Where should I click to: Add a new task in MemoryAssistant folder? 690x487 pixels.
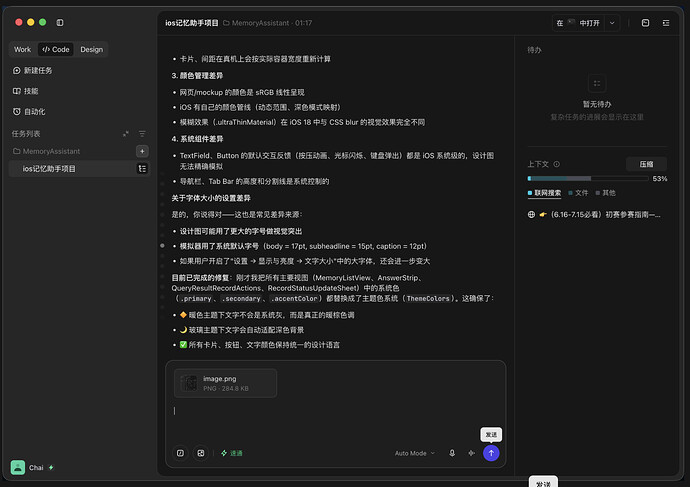point(142,151)
